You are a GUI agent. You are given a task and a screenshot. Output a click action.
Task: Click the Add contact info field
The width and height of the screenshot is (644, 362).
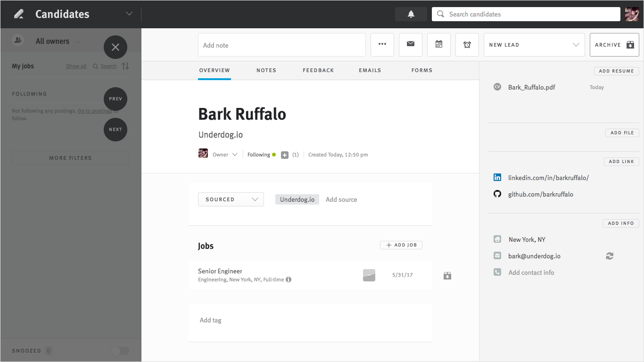coord(531,272)
